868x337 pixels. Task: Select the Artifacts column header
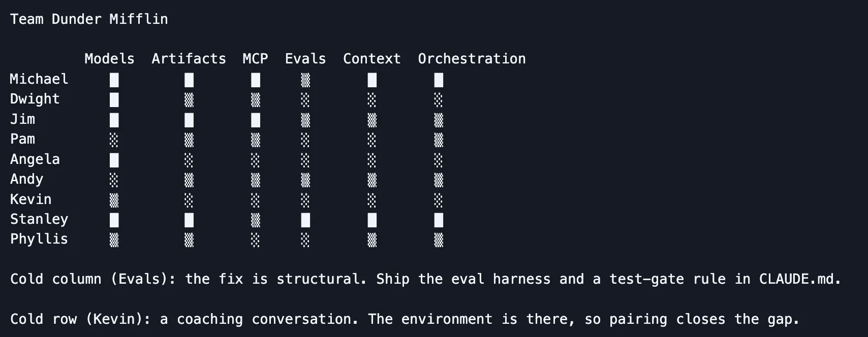point(189,59)
